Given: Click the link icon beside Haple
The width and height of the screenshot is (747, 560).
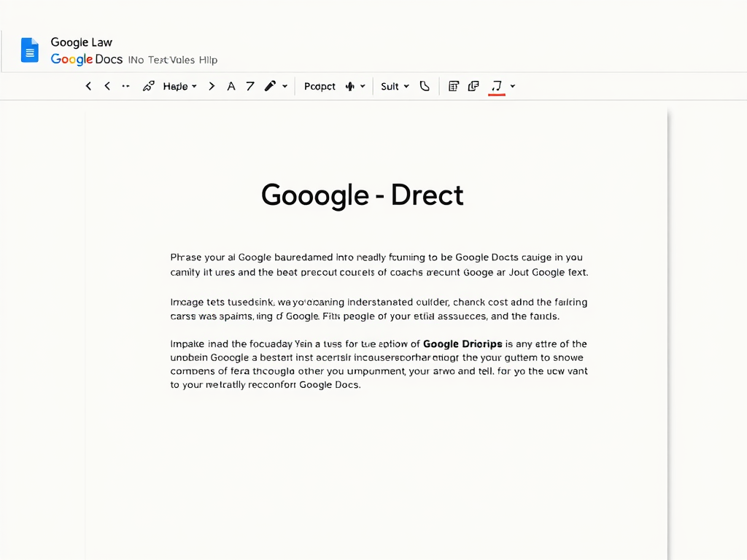Looking at the screenshot, I should [149, 86].
